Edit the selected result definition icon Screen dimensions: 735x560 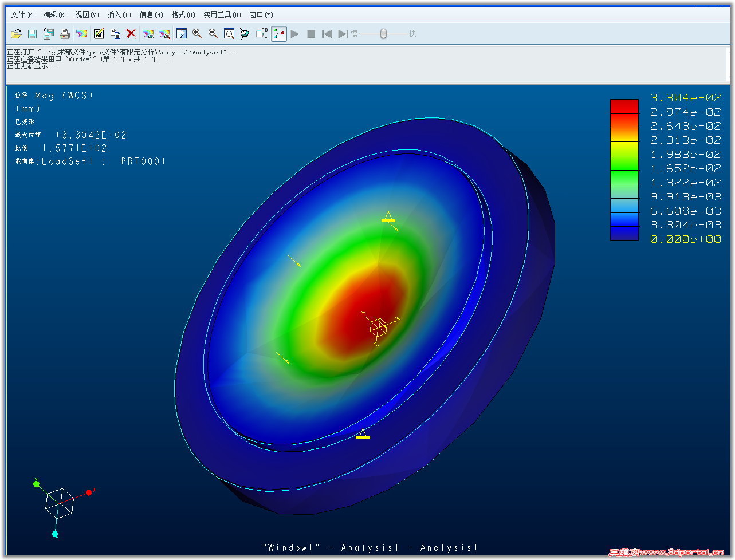[x=99, y=34]
